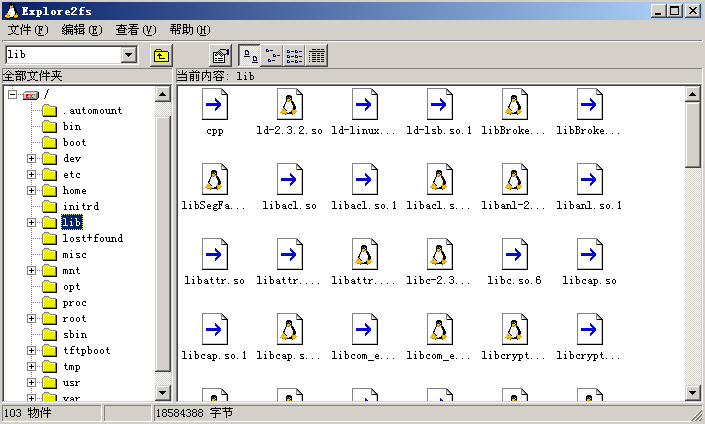Open the path combo box dropdown arrow
705x424 pixels.
pyautogui.click(x=129, y=55)
